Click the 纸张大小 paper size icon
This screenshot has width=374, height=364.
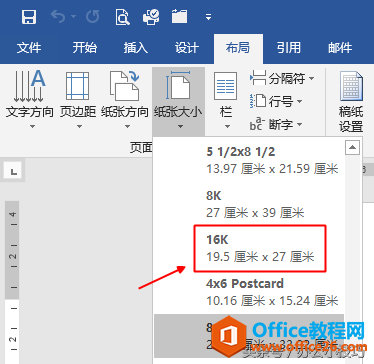point(178,85)
